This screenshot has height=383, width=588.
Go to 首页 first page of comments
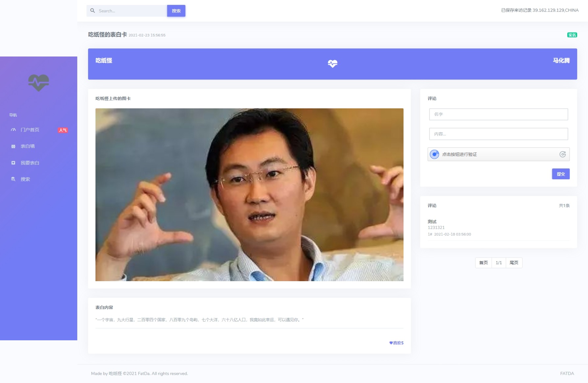483,263
